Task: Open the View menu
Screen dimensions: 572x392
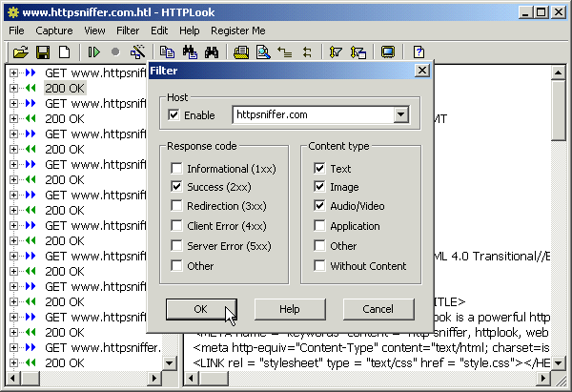Action: pyautogui.click(x=94, y=31)
